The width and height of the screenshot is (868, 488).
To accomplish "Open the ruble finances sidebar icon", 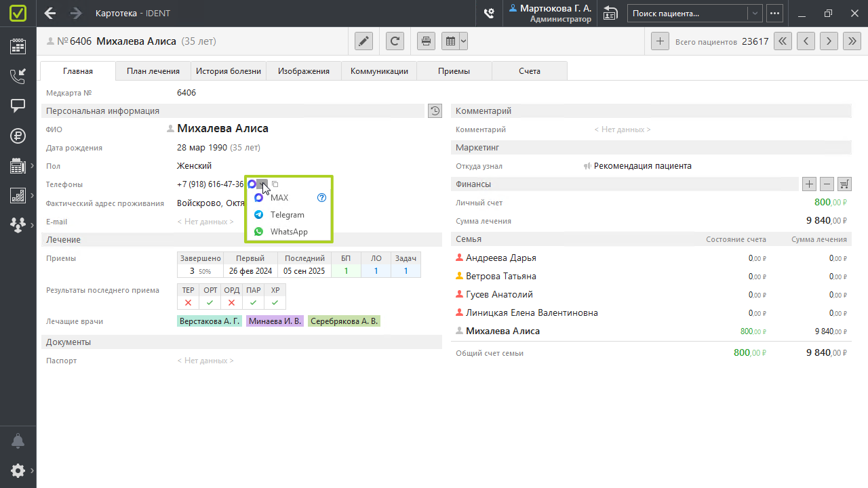I will 18,136.
